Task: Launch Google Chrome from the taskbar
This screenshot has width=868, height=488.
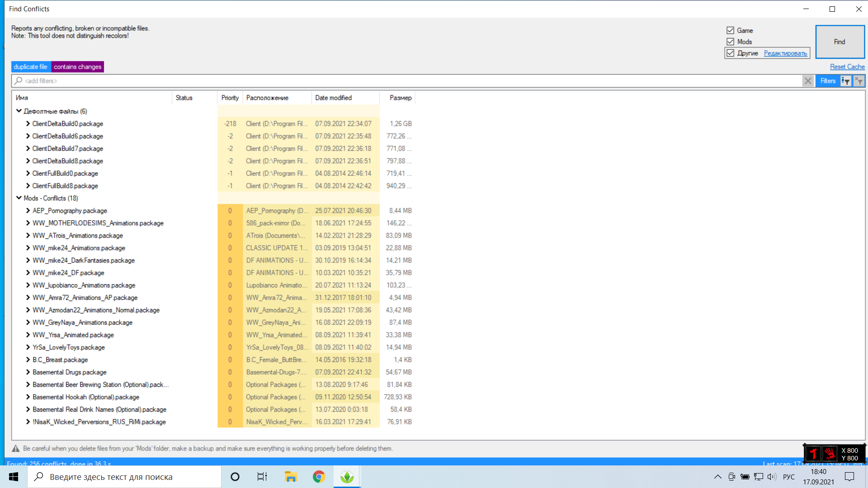Action: [x=319, y=477]
